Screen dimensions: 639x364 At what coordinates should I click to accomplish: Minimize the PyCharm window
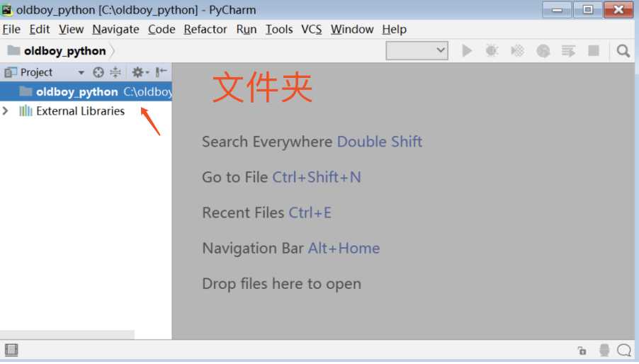[x=557, y=10]
